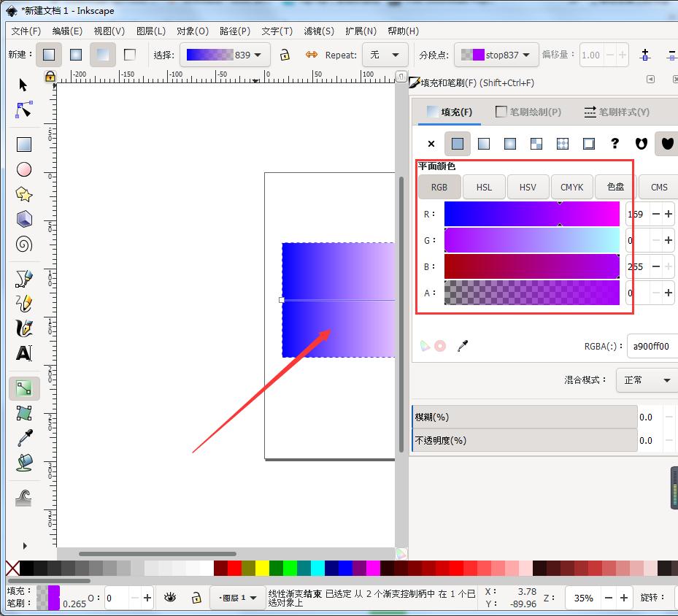Activate the Ellipse/circle tool

tap(23, 169)
